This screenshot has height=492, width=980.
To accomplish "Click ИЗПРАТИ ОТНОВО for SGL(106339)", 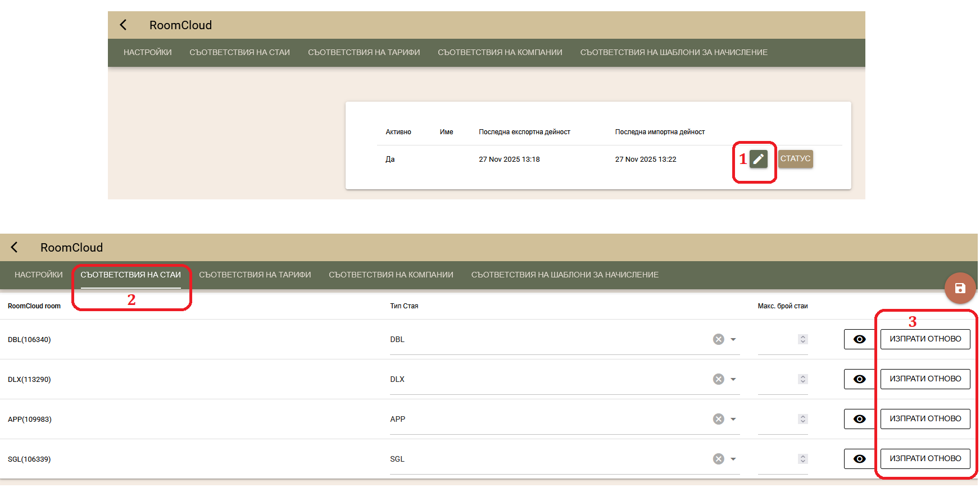I will point(925,459).
